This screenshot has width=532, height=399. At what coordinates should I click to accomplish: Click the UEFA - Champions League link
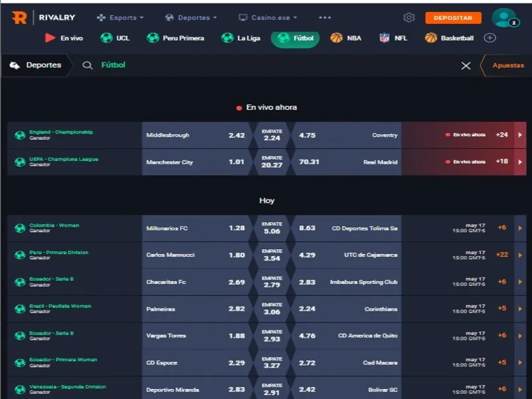tap(63, 159)
